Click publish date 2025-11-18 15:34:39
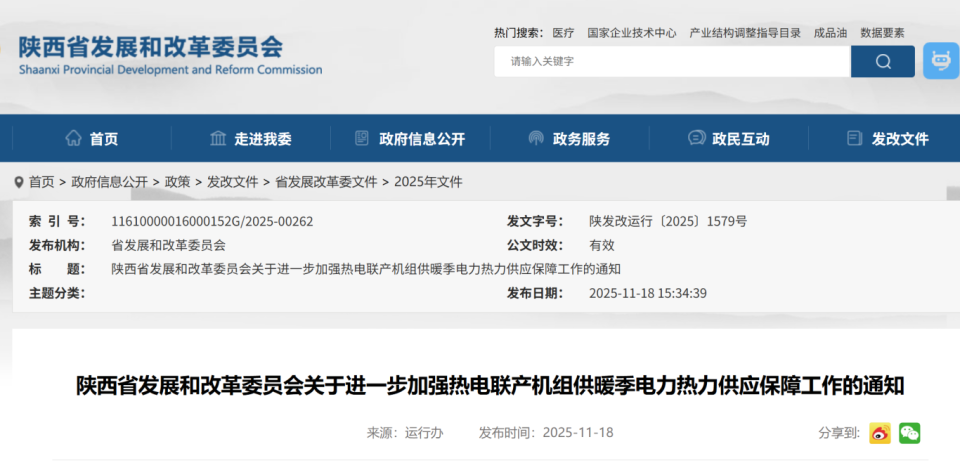960x463 pixels. (648, 293)
